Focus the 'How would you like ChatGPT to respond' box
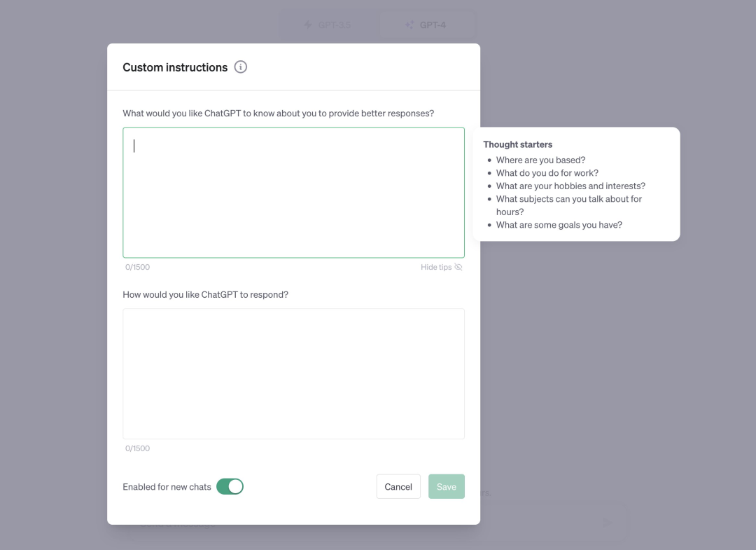756x550 pixels. pyautogui.click(x=293, y=374)
